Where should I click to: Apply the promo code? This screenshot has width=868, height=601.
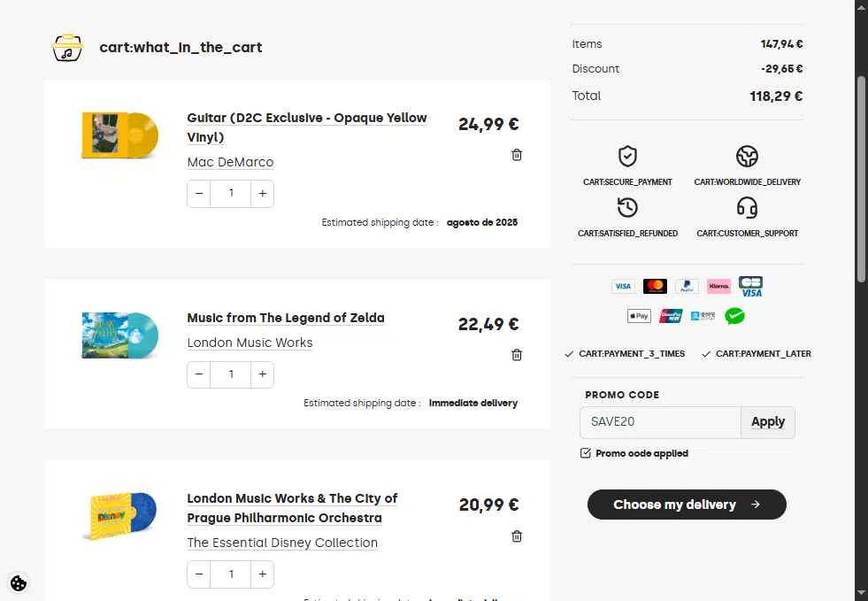pos(768,422)
